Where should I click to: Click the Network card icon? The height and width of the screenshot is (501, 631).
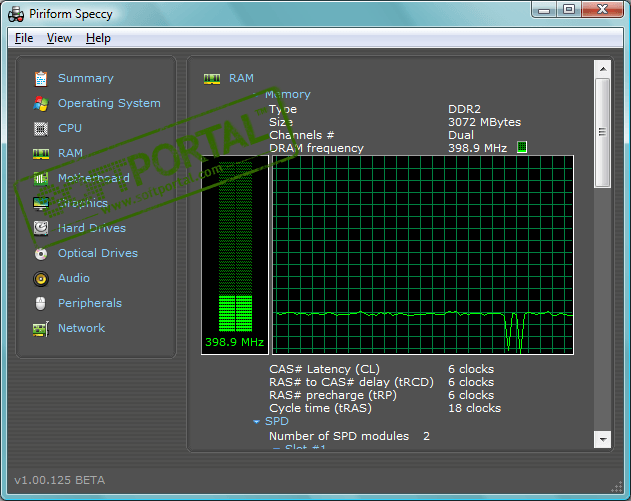41,329
